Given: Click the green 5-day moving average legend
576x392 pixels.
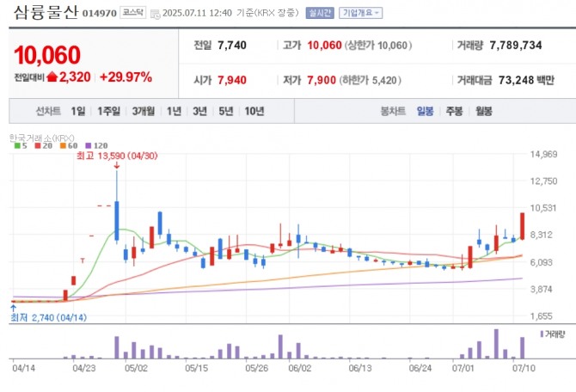Looking at the screenshot, I should (x=21, y=145).
